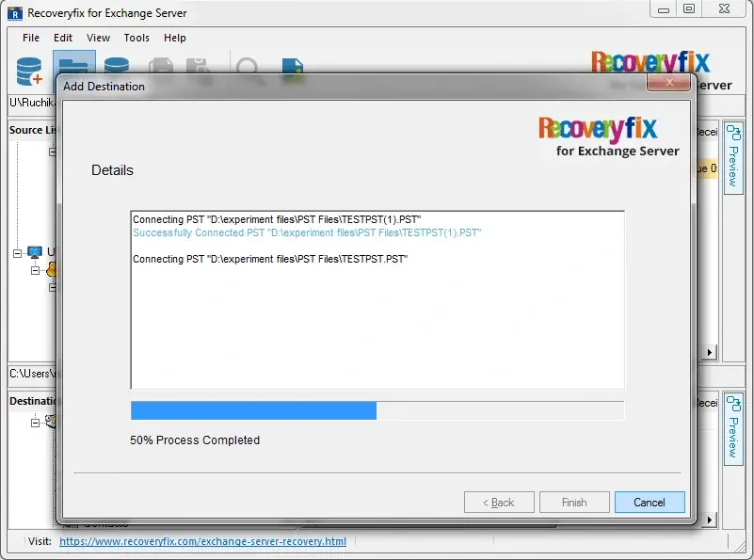Minimize the Recoveryfix main window
This screenshot has width=754, height=560.
point(664,9)
